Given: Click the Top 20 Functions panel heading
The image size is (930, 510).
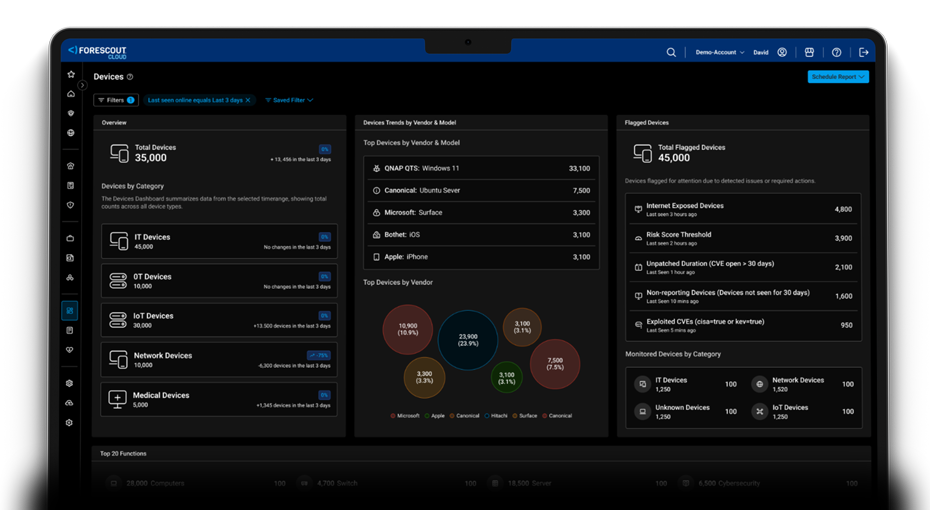Looking at the screenshot, I should (123, 454).
